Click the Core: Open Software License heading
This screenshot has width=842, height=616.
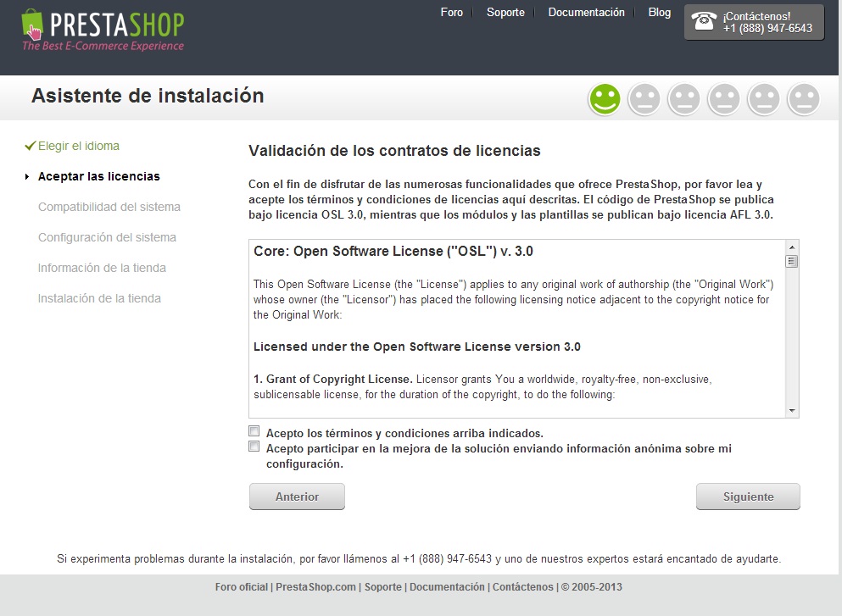click(393, 251)
